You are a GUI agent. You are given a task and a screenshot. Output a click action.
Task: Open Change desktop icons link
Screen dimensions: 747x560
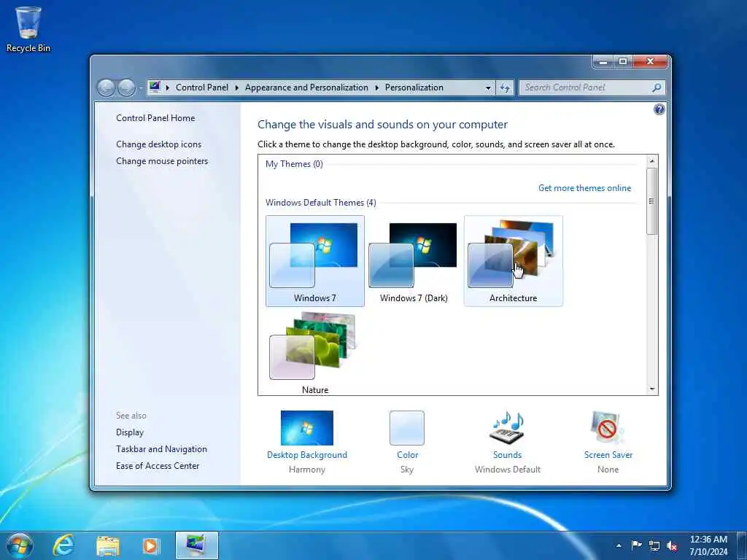click(x=158, y=144)
